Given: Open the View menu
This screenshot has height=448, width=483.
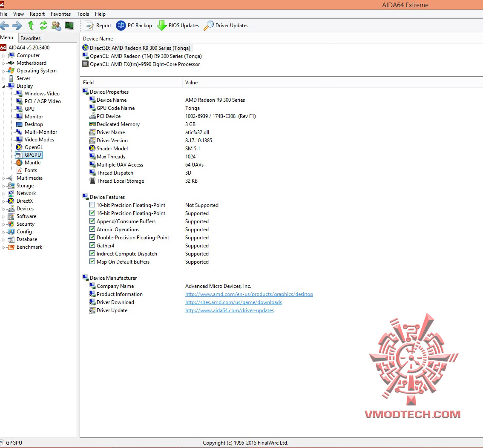Looking at the screenshot, I should [x=18, y=14].
